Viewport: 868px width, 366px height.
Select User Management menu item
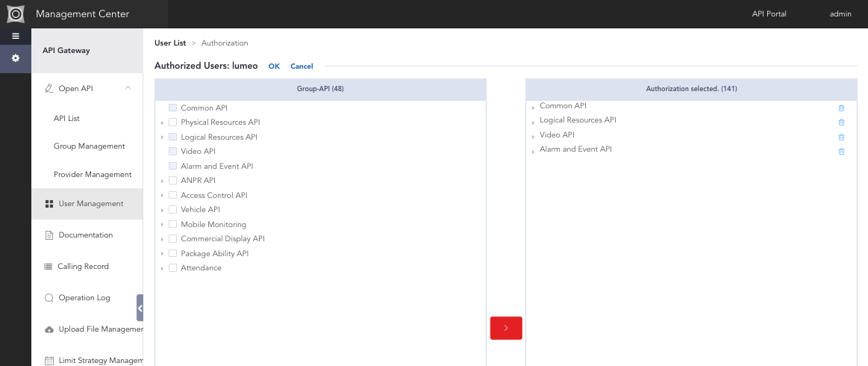[87, 204]
